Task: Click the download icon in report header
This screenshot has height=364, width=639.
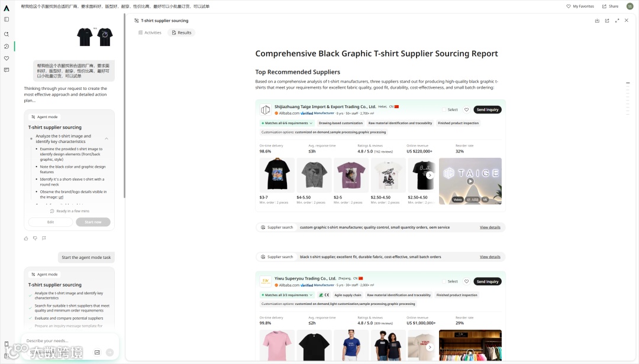Action: 597,20
